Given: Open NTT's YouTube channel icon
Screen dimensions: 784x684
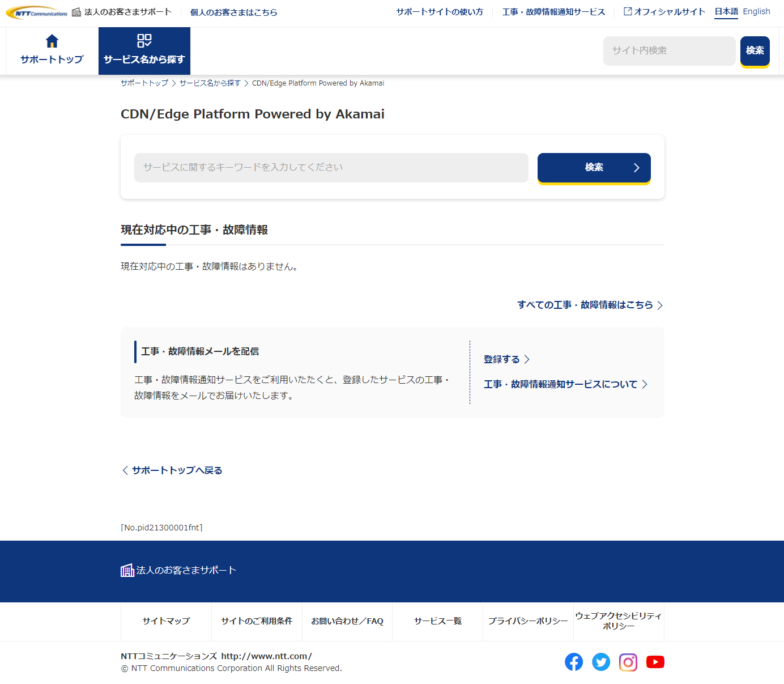Looking at the screenshot, I should (655, 662).
